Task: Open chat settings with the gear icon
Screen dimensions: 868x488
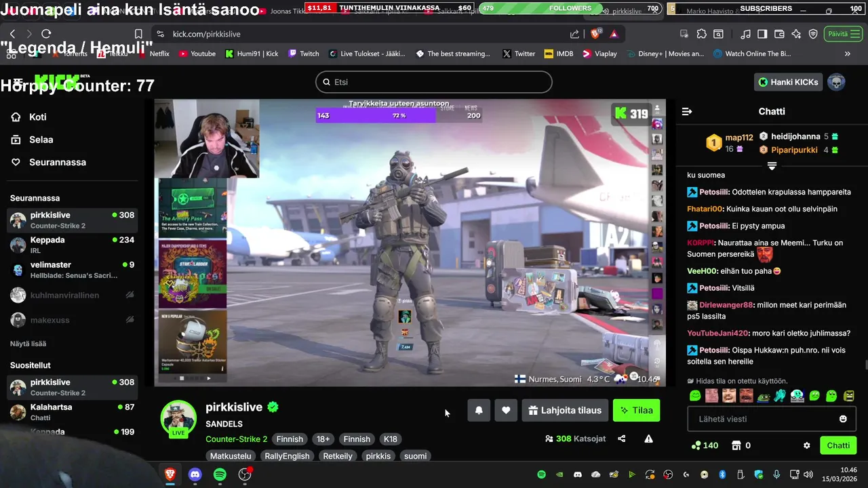Action: (x=807, y=445)
